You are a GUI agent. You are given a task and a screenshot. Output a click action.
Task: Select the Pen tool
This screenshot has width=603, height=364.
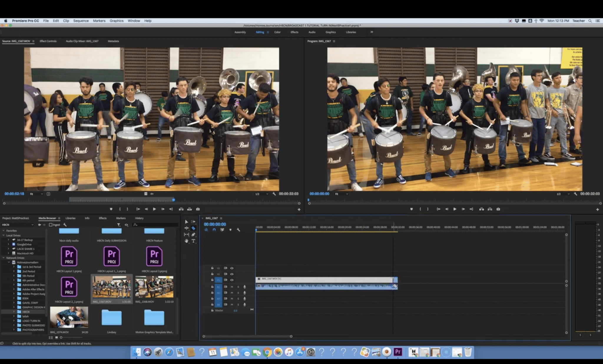coord(193,235)
